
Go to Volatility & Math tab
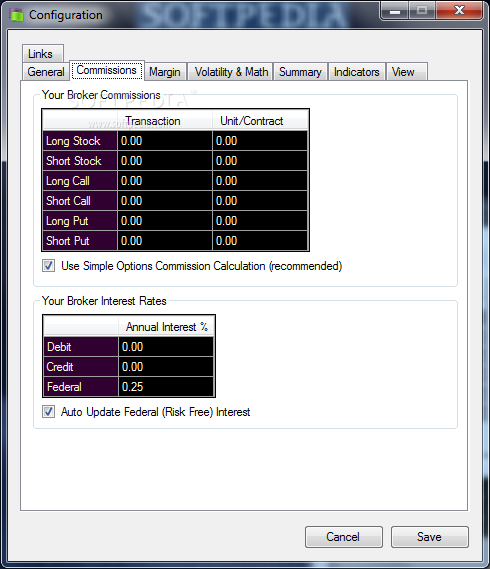[231, 71]
